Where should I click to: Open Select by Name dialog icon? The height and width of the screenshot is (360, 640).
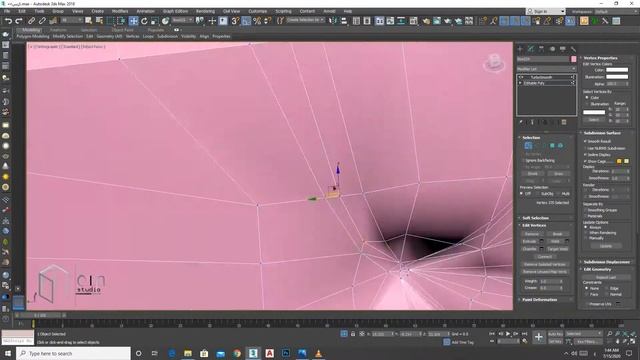pyautogui.click(x=99, y=21)
